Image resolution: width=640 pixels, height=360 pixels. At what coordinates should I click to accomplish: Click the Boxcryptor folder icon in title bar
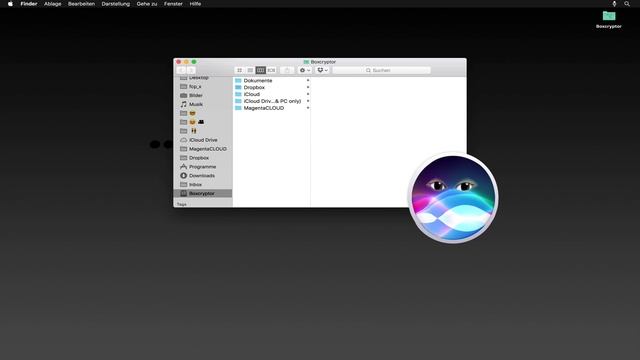[x=306, y=62]
